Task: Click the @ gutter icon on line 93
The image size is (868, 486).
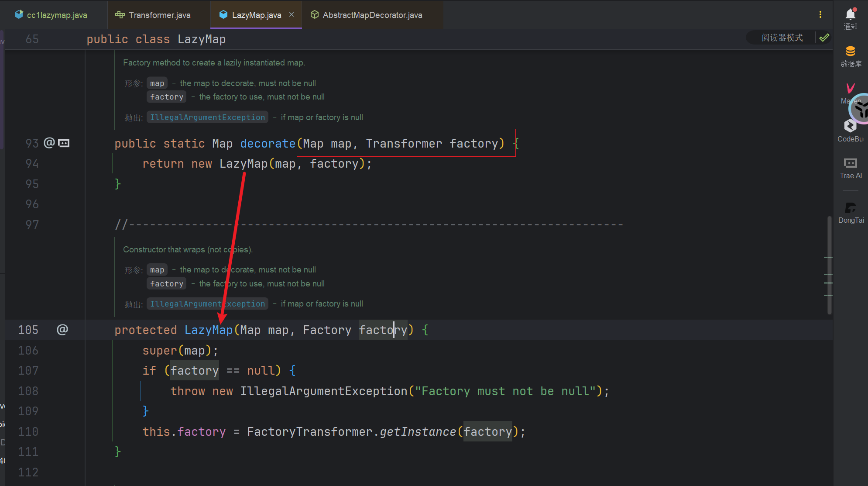Action: tap(49, 143)
